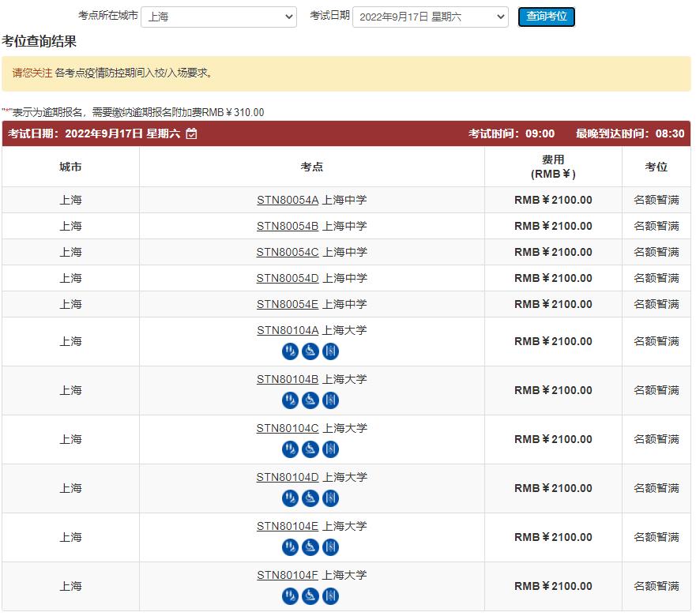Click the 请您关注 notice link
696x616 pixels.
(32, 73)
